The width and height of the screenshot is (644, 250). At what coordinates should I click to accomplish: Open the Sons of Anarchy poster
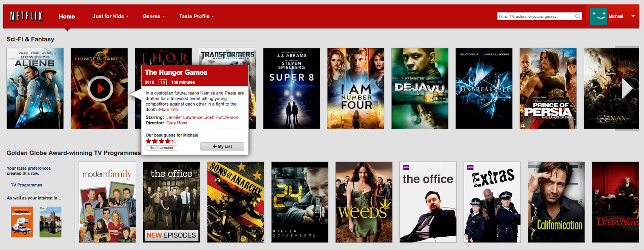pyautogui.click(x=235, y=202)
